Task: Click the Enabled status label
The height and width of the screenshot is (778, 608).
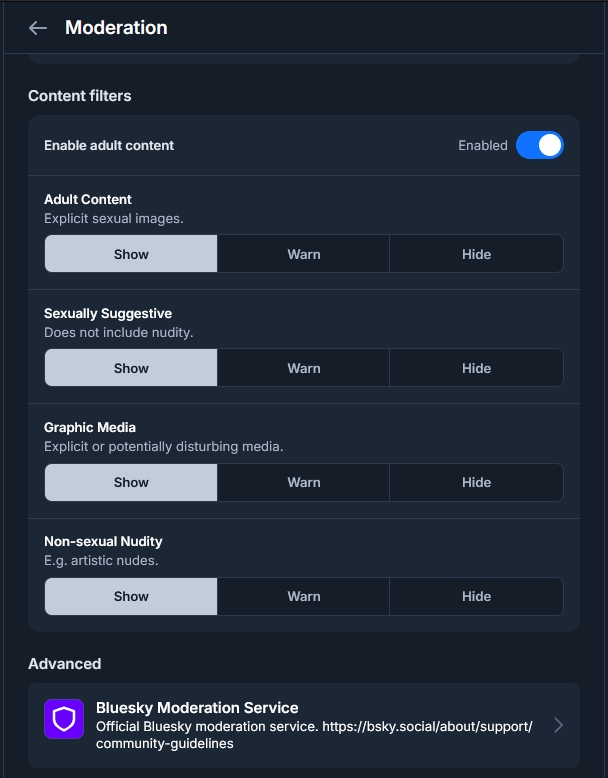Action: [x=483, y=145]
